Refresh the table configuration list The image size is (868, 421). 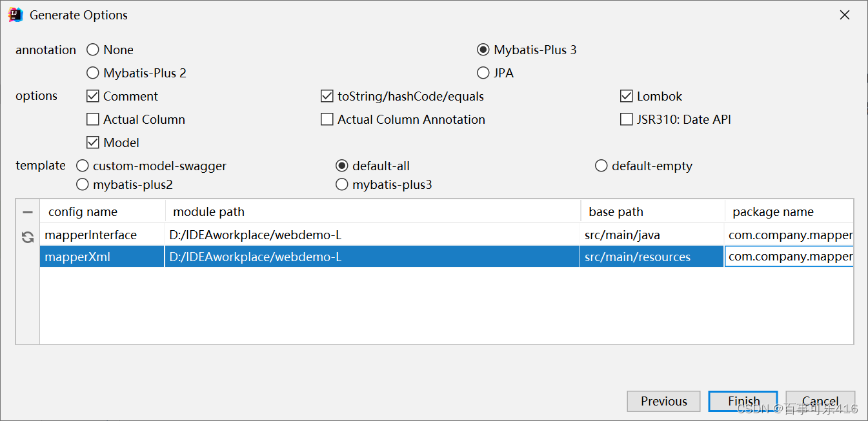coord(27,237)
